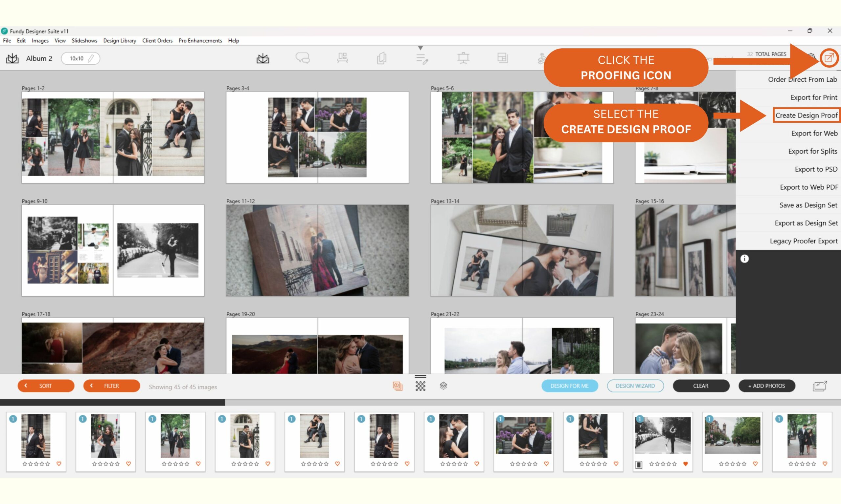Edit the 10x10 album size selector
The width and height of the screenshot is (841, 504).
[x=80, y=58]
